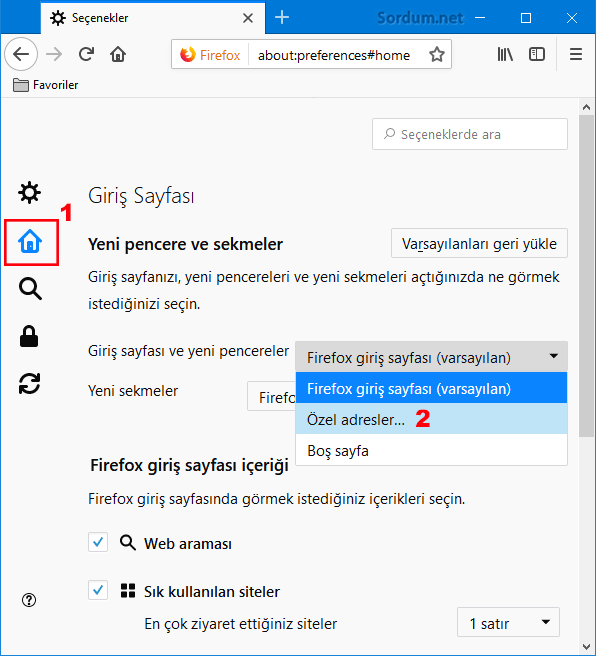The image size is (596, 656).
Task: Click the Firefox identity icon in address bar
Action: (x=210, y=55)
